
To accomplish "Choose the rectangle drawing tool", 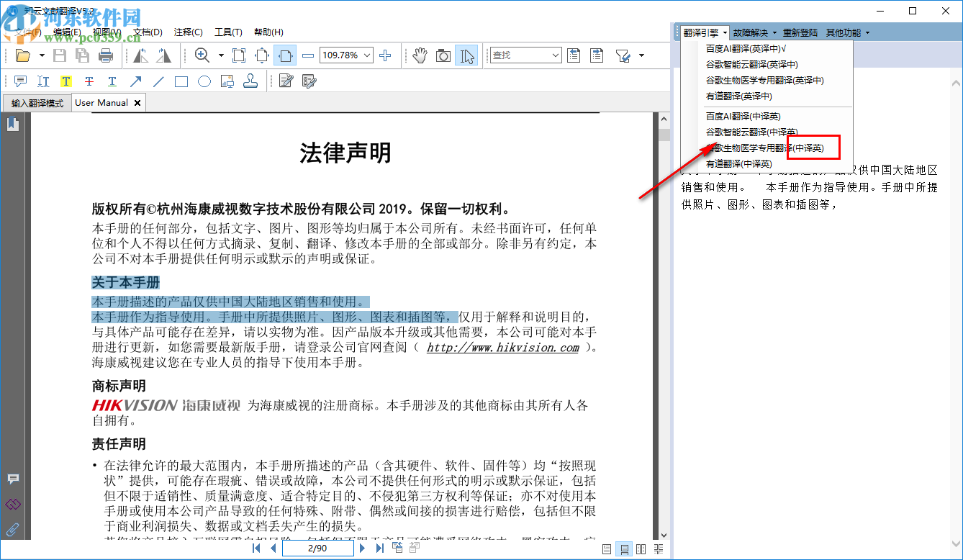I will (181, 81).
